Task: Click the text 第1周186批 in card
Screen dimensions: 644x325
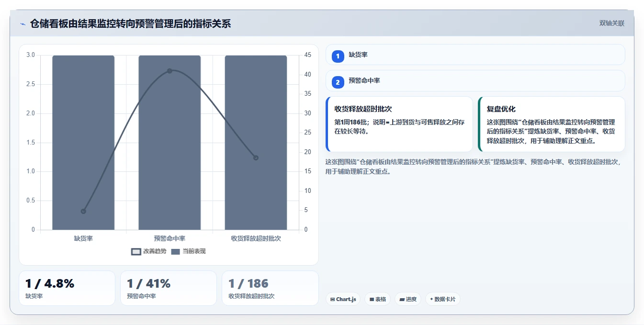Action: [x=351, y=122]
